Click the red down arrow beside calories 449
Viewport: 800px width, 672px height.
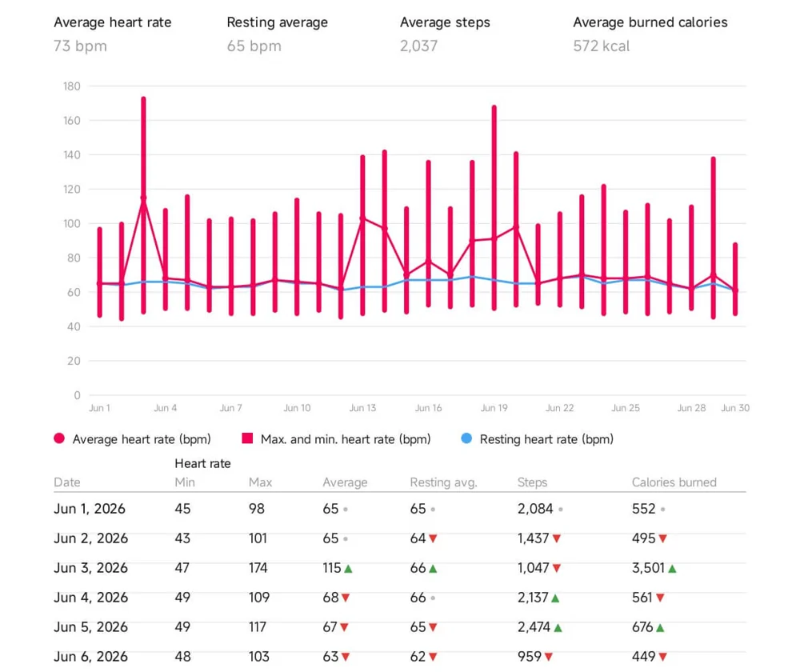click(662, 658)
